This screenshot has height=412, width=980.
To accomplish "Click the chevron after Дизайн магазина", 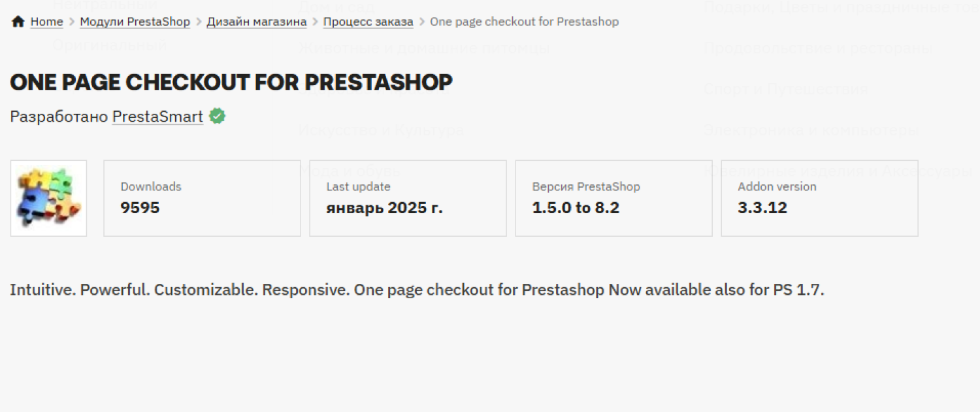I will point(315,22).
